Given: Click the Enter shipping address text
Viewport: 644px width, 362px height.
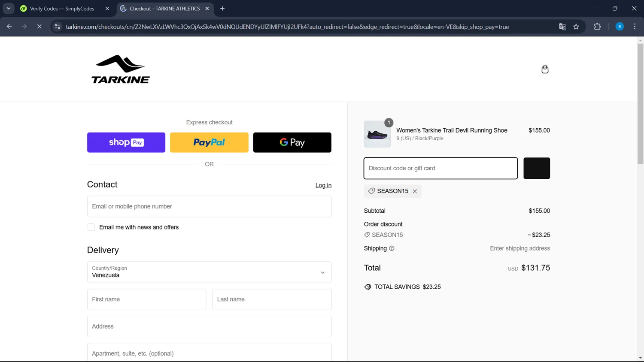Looking at the screenshot, I should click(x=520, y=248).
